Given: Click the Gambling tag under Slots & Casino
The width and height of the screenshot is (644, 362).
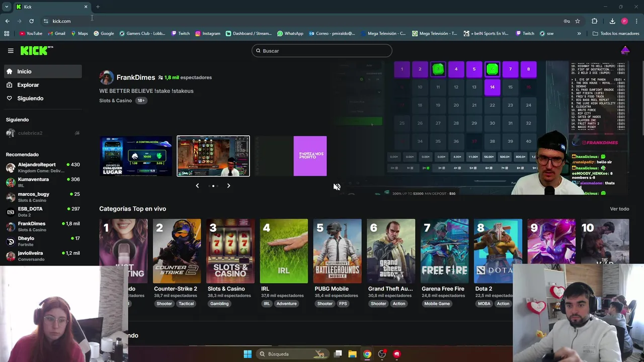Looking at the screenshot, I should 219,304.
